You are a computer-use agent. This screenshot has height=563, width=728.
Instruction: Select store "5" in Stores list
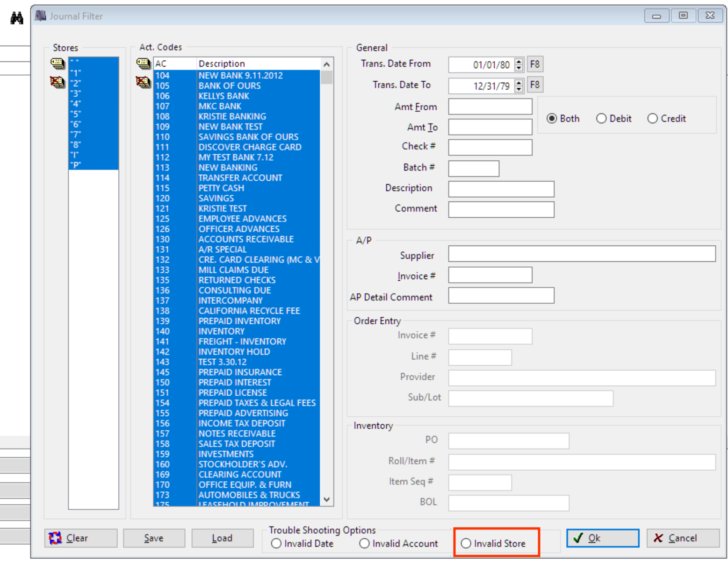[x=94, y=114]
